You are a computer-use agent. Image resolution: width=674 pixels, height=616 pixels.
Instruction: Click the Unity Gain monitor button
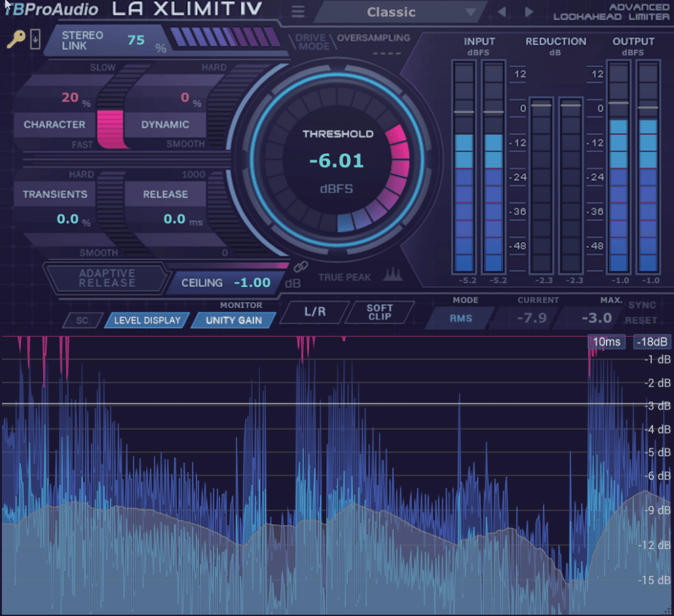pos(233,320)
